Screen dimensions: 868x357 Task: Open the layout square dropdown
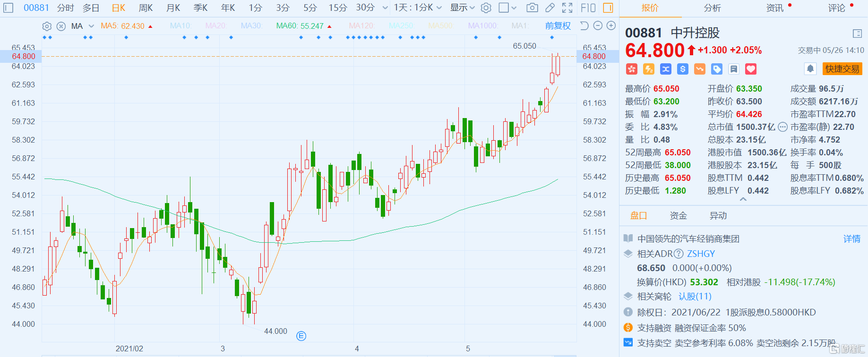tap(508, 8)
